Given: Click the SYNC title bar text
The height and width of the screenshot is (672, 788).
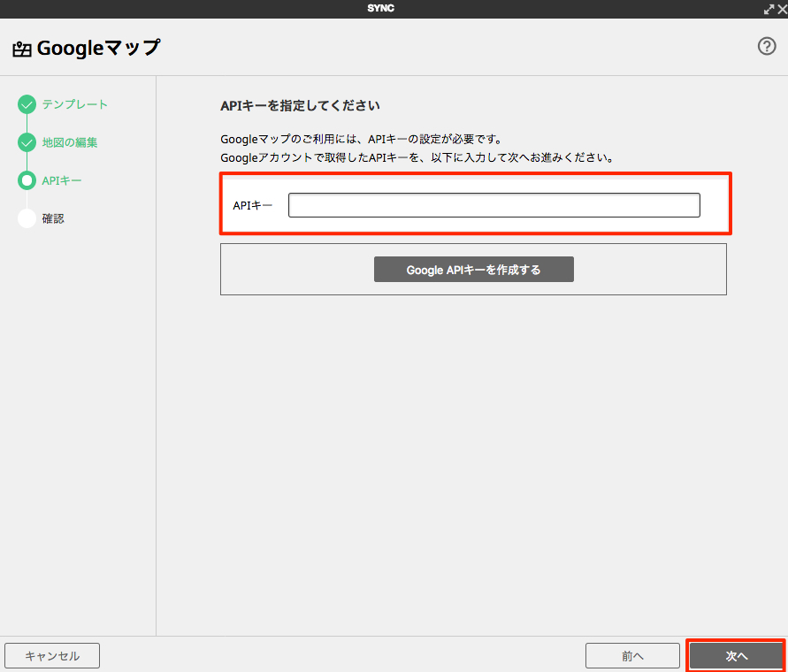Looking at the screenshot, I should coord(380,9).
